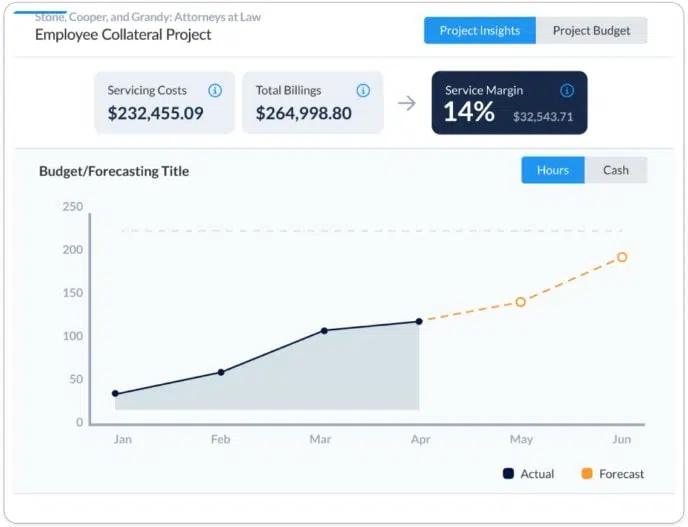Select the March actual data point
Viewport: 688px width, 527px height.
324,330
